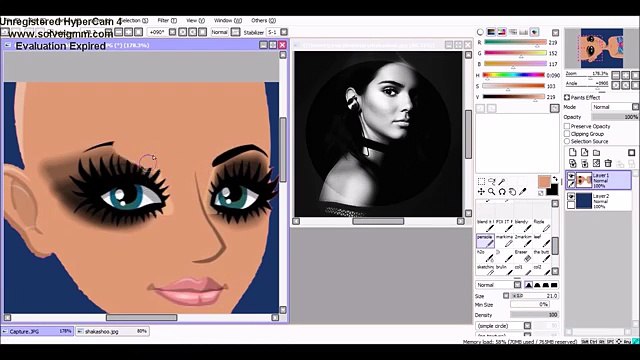Switch to the Capture.JPG document tab
The height and width of the screenshot is (360, 640).
coord(38,331)
